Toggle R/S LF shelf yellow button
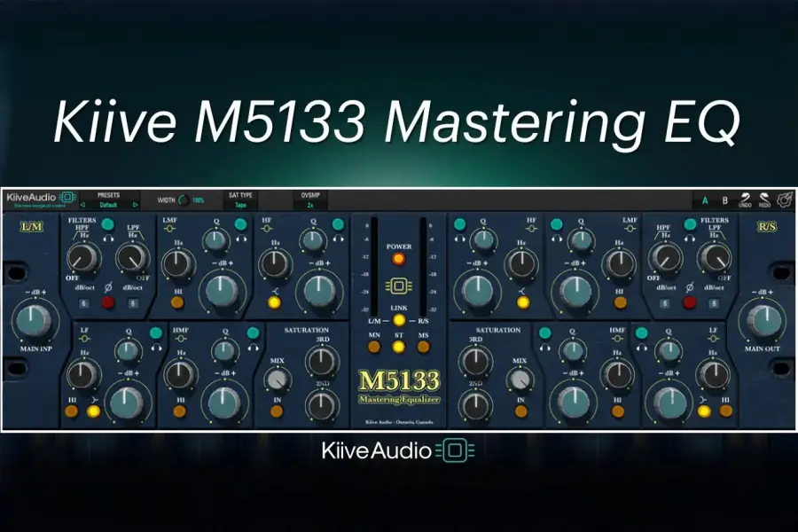Screen dimensions: 798x532 (x=704, y=411)
